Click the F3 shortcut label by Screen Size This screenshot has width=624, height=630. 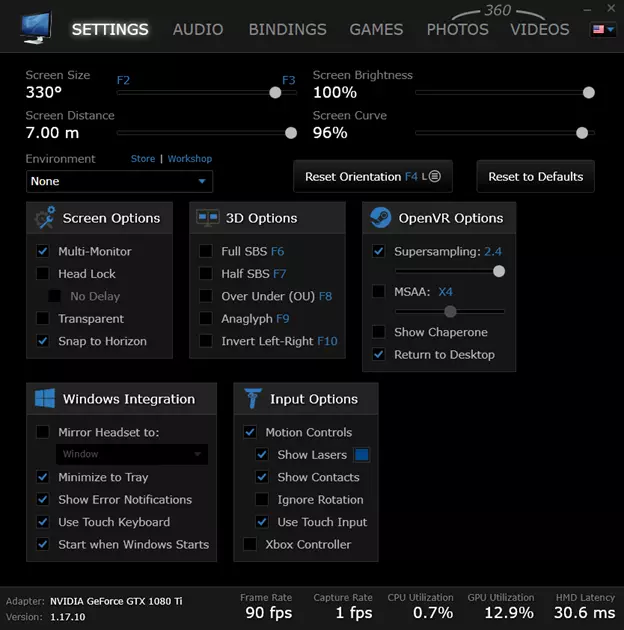pyautogui.click(x=288, y=80)
